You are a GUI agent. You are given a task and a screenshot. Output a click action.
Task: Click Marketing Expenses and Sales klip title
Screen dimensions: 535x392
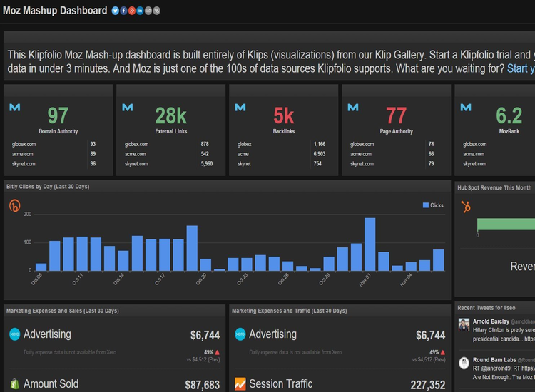pos(63,311)
